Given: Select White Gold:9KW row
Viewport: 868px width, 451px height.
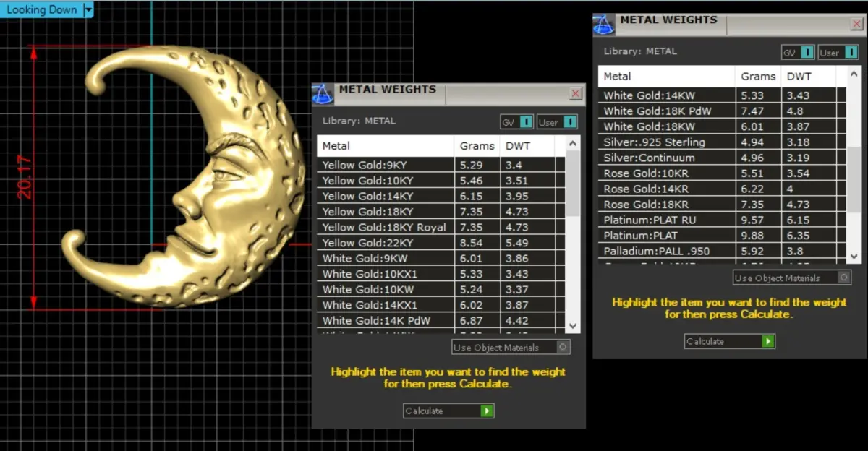Looking at the screenshot, I should click(x=441, y=258).
